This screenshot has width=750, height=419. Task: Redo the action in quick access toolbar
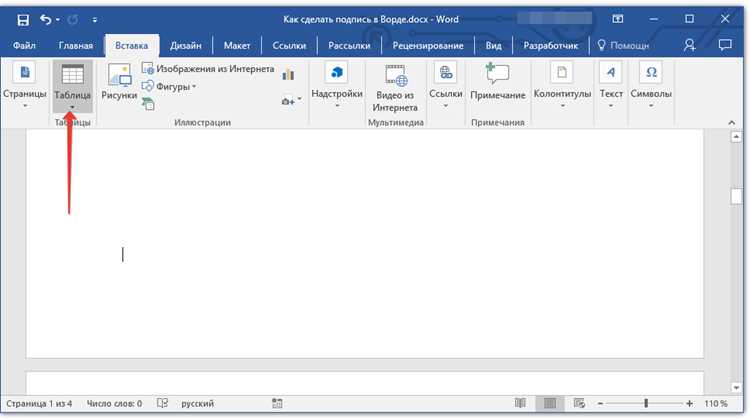[73, 20]
